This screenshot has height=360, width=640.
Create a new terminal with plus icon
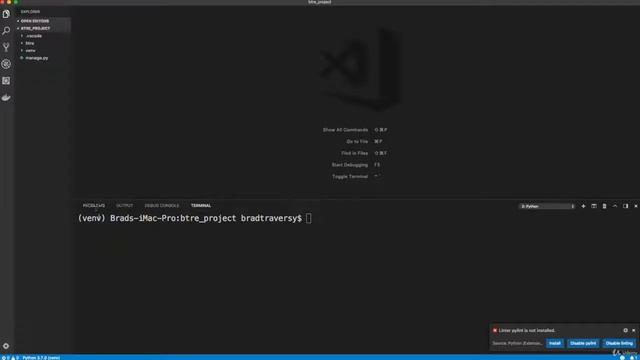click(583, 207)
